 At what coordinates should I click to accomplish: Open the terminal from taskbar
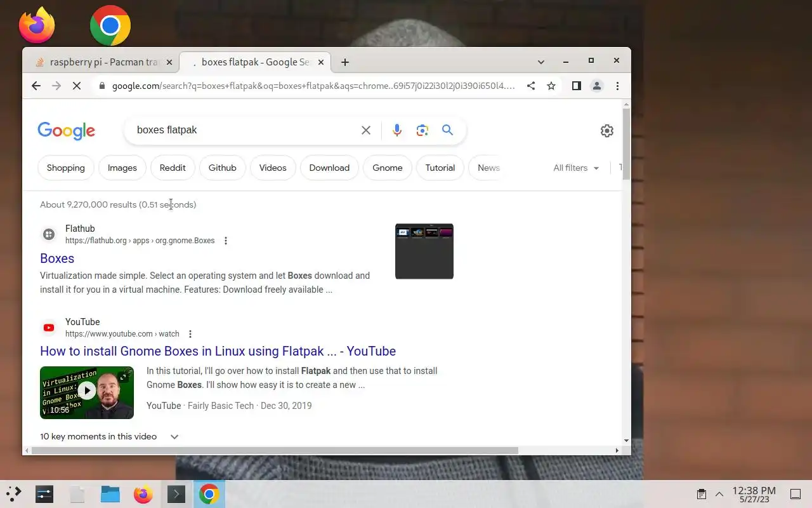176,494
